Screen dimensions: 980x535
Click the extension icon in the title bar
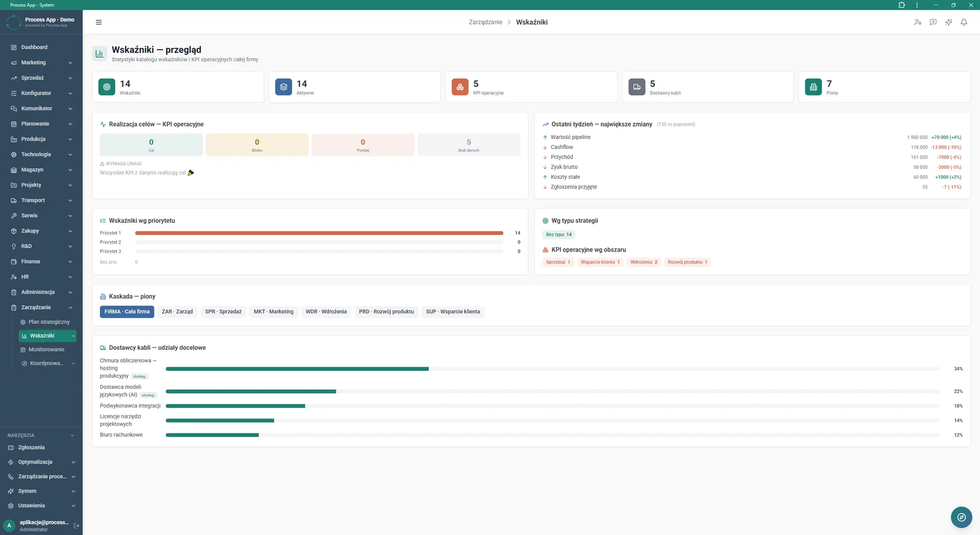pos(902,5)
